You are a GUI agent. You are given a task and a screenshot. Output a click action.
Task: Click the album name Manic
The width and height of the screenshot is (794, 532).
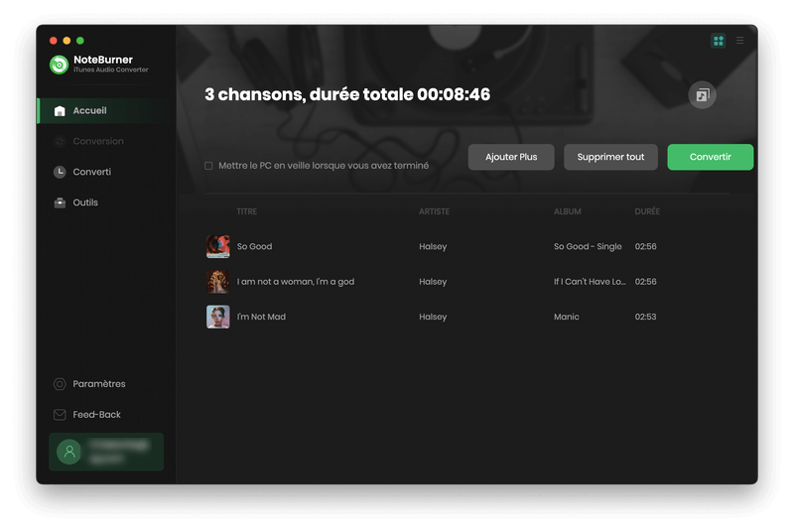[x=566, y=317]
